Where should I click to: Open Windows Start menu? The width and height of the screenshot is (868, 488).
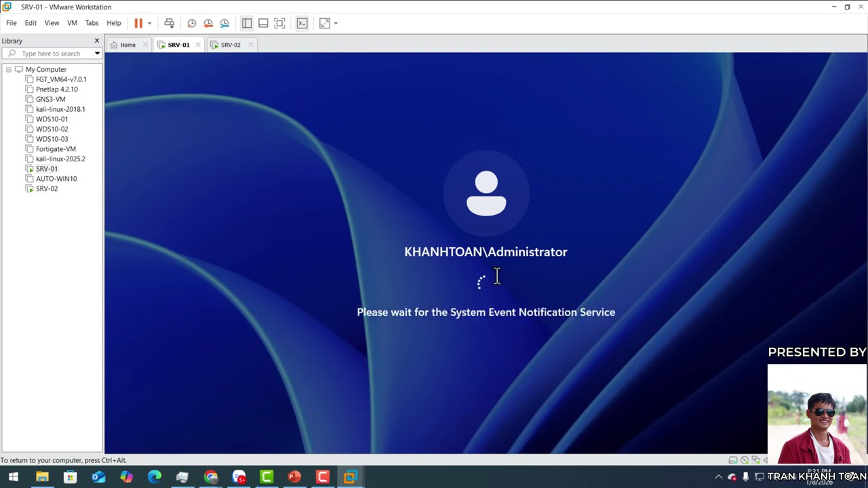coord(13,477)
